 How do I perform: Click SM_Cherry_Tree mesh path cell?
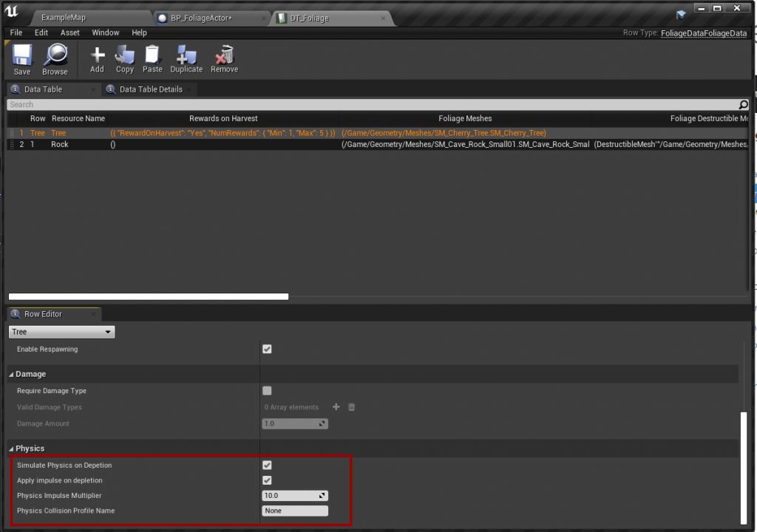444,133
